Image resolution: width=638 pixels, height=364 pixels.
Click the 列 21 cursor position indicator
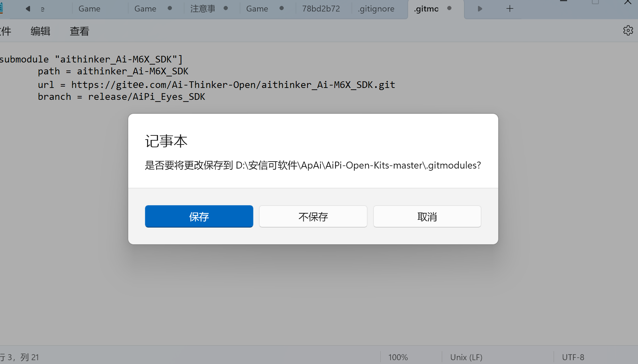[x=30, y=357]
